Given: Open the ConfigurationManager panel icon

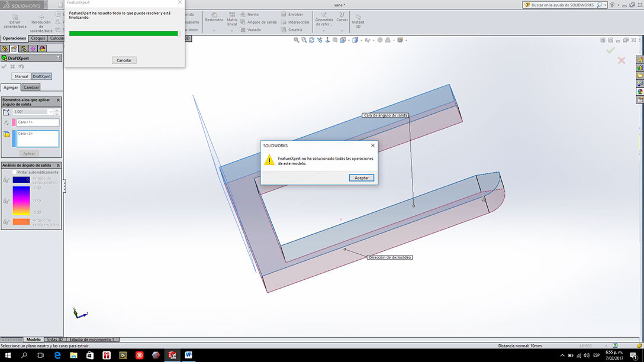Looking at the screenshot, I should click(x=24, y=49).
